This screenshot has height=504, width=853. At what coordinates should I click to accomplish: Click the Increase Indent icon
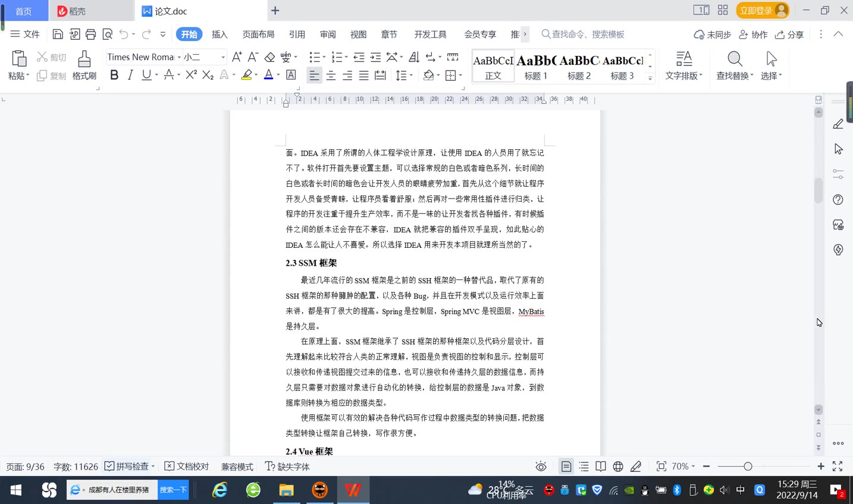pos(375,57)
